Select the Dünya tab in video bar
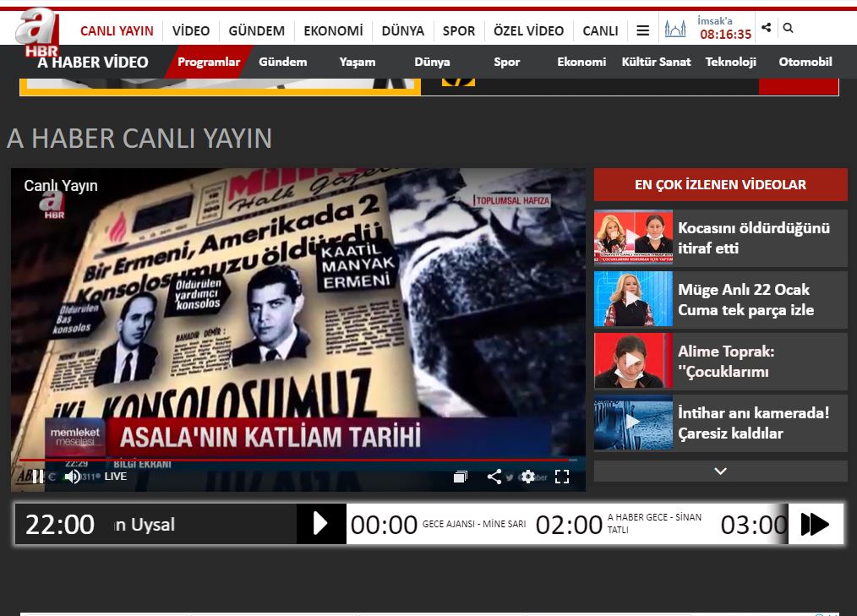The height and width of the screenshot is (616, 857). [x=432, y=62]
